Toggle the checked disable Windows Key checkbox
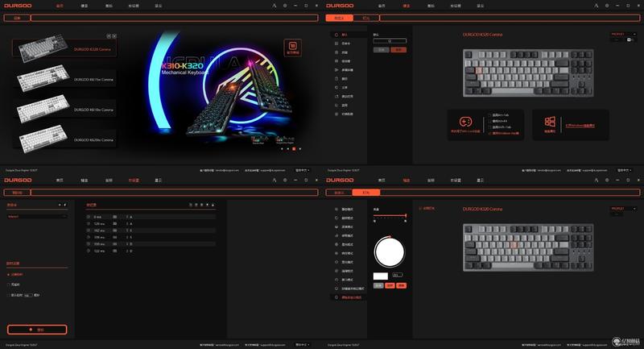The width and height of the screenshot is (644, 349). point(489,133)
